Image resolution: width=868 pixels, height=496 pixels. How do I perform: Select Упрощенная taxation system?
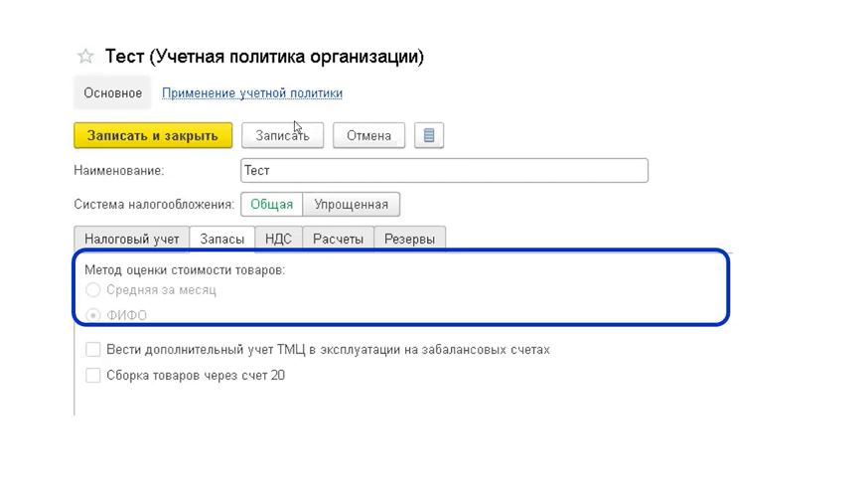pos(351,204)
